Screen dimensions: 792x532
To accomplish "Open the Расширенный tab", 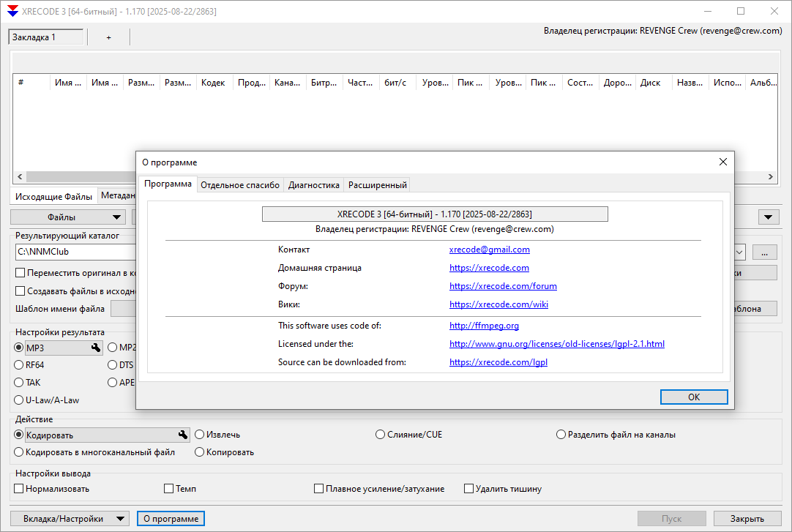I will click(377, 184).
